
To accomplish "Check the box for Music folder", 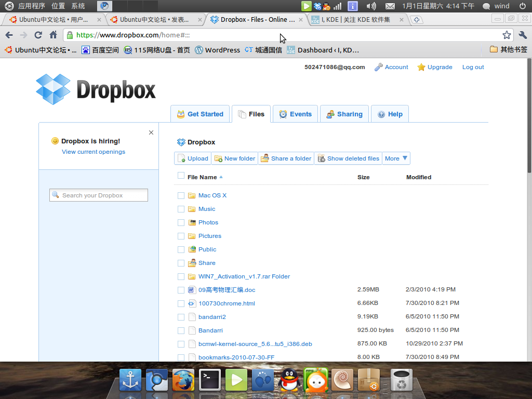I will [x=181, y=209].
